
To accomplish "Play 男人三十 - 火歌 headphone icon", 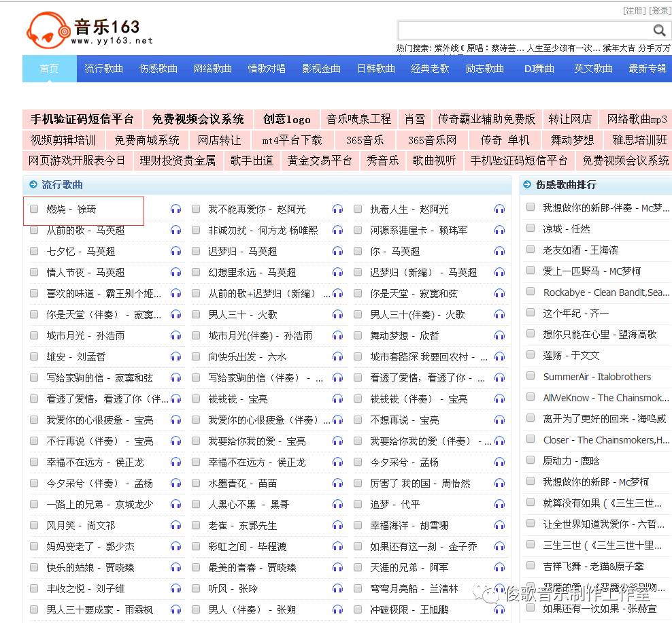I will click(x=338, y=314).
